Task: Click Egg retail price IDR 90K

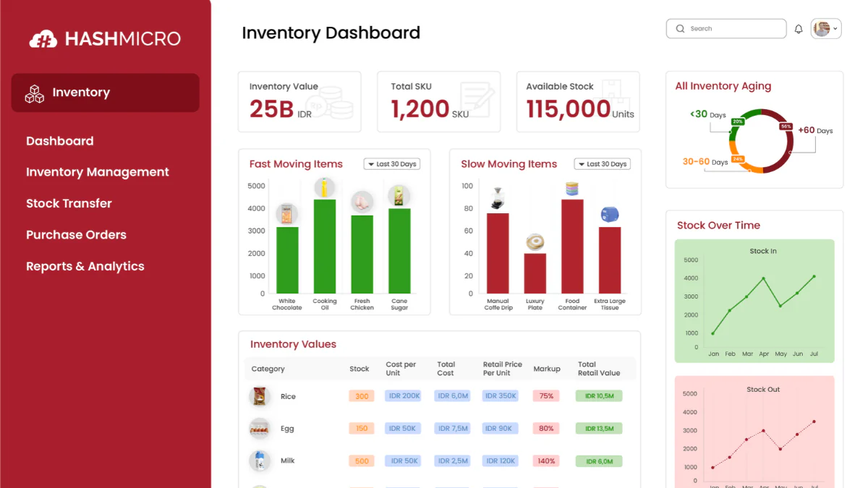Action: tap(501, 429)
